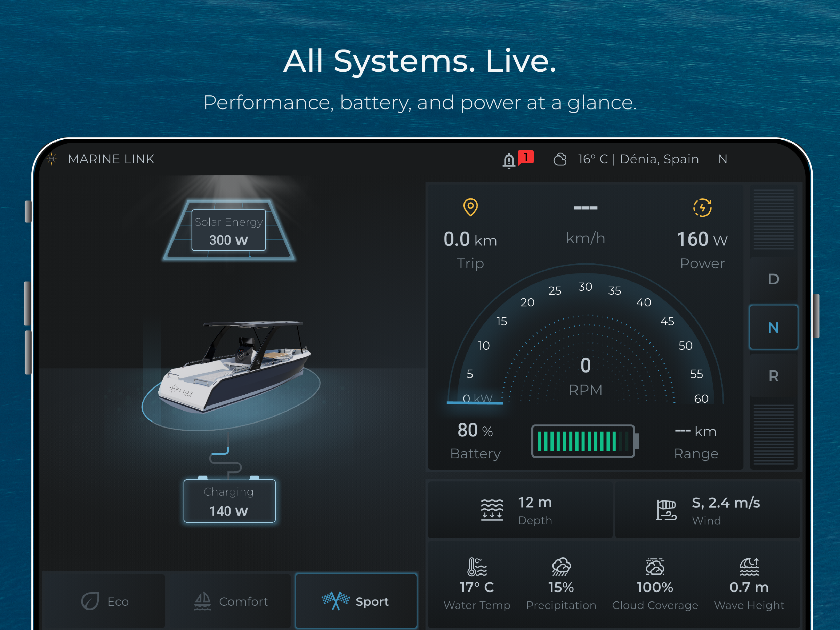Image resolution: width=840 pixels, height=630 pixels.
Task: Open the Charging 140 W box
Action: tap(229, 501)
